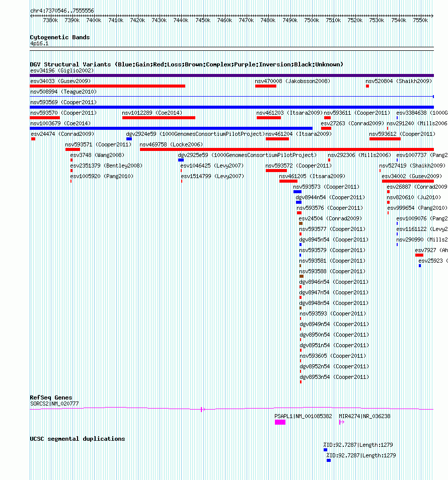Click the nsv593571 (Cooper2011) label
The width and height of the screenshot is (448, 480).
98,144
